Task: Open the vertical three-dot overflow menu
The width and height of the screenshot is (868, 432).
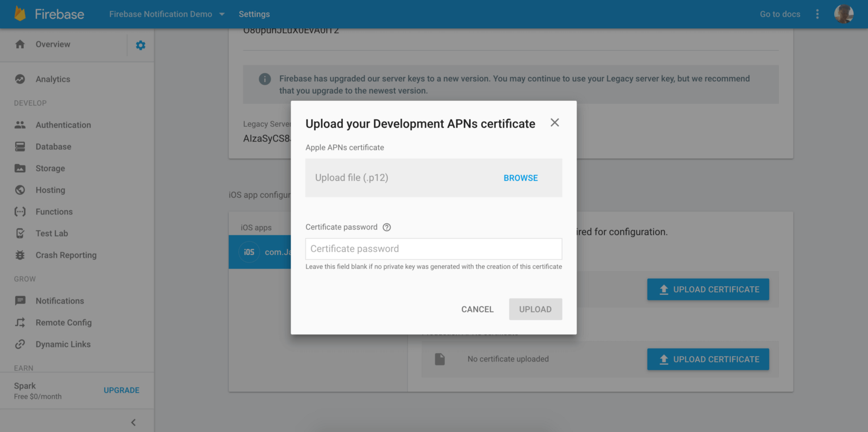Action: (818, 14)
